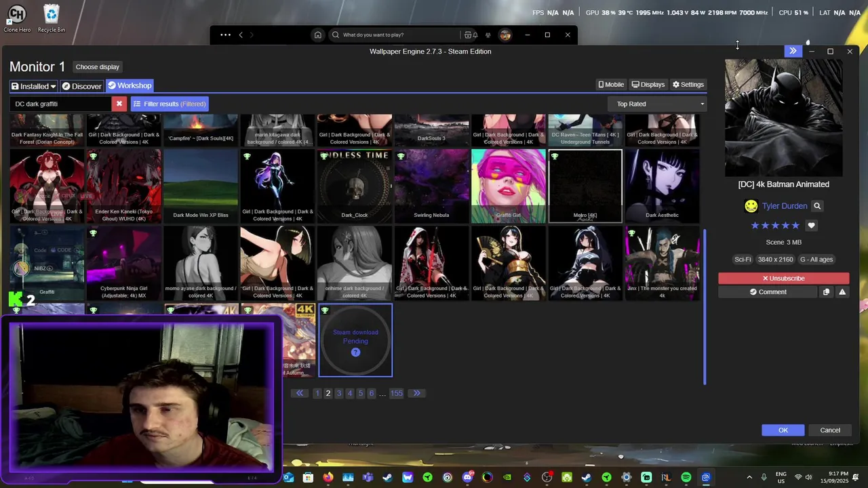Switch to the Discover tab

(82, 86)
